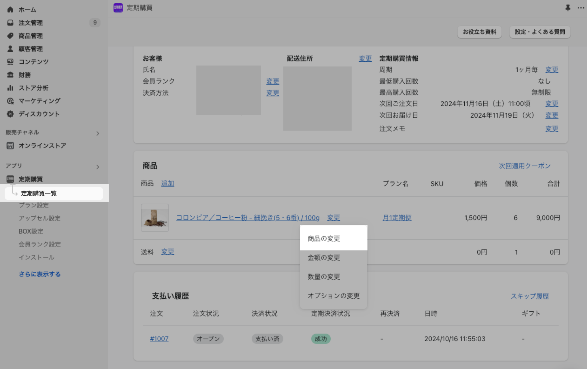Open order #1007 link
Viewport: 588px width, 369px height.
[x=159, y=339]
